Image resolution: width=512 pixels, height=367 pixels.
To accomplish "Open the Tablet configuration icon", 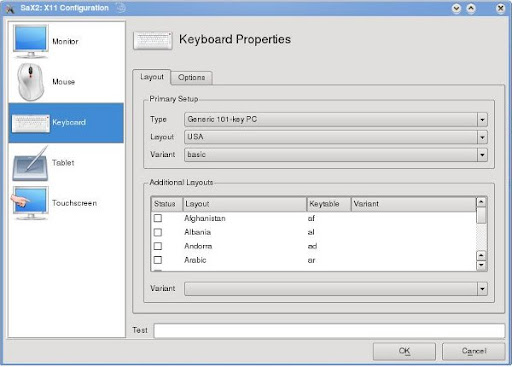I will point(31,163).
